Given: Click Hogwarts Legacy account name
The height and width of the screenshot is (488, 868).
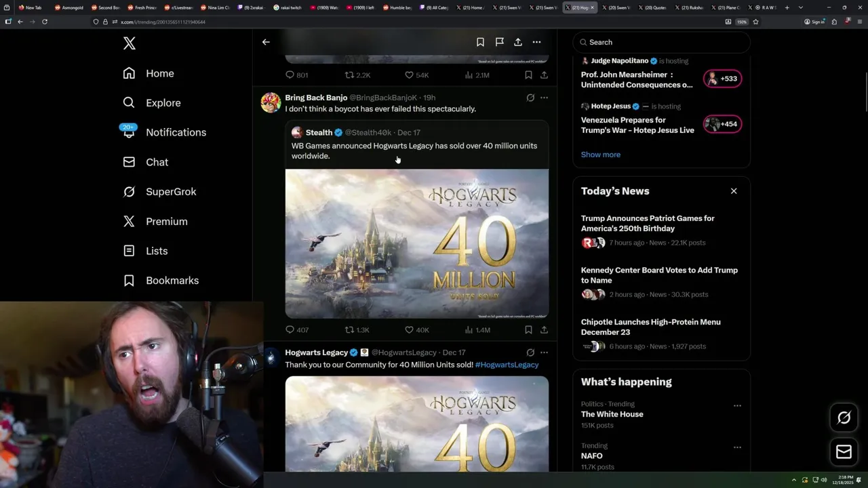Looking at the screenshot, I should coord(316,352).
